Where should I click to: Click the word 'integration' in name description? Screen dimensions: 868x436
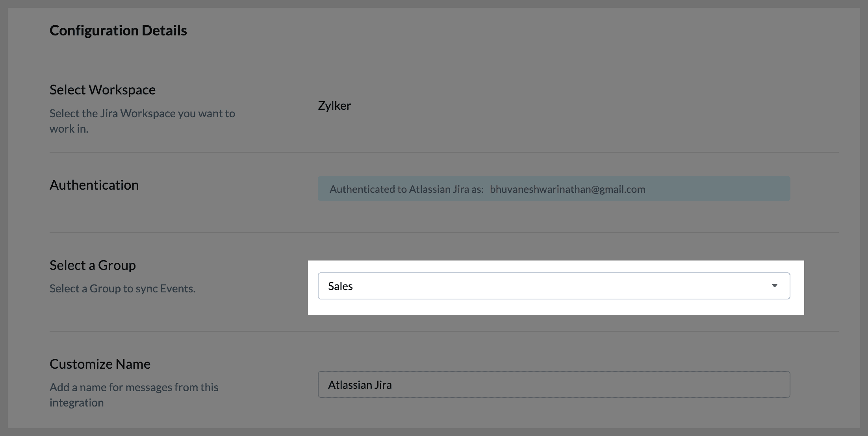click(76, 403)
